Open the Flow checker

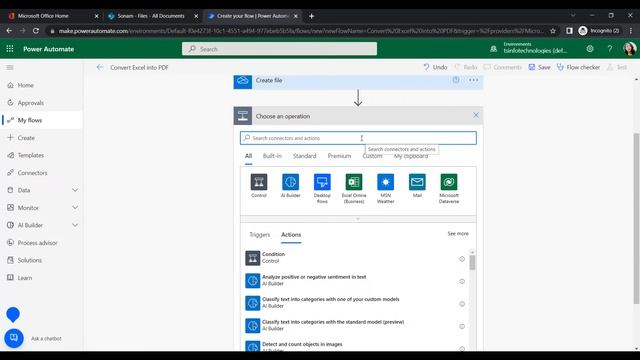coord(578,67)
